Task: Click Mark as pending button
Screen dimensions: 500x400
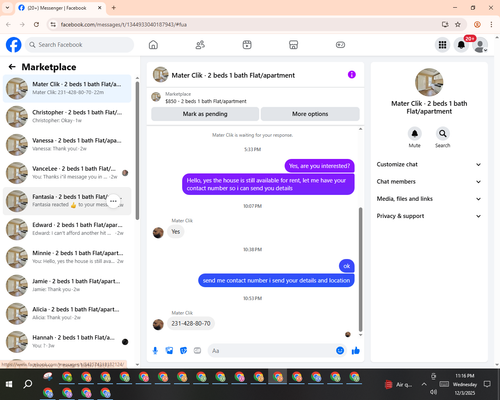Action: click(205, 114)
